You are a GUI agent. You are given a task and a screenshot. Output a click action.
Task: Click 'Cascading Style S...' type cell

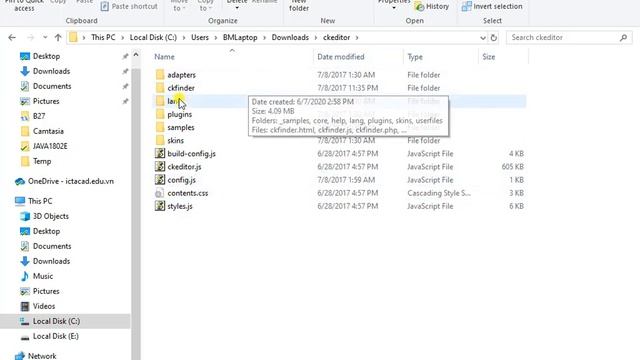(x=439, y=193)
